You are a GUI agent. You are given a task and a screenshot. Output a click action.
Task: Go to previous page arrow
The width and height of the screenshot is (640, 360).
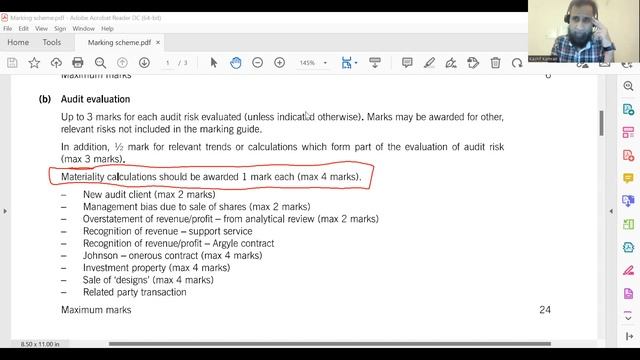[122, 63]
